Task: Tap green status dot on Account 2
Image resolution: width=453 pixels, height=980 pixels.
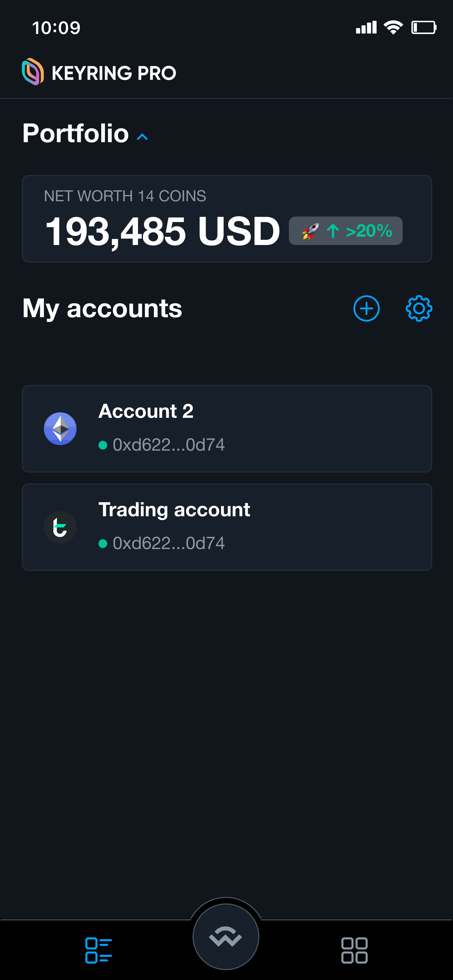Action: (x=103, y=445)
